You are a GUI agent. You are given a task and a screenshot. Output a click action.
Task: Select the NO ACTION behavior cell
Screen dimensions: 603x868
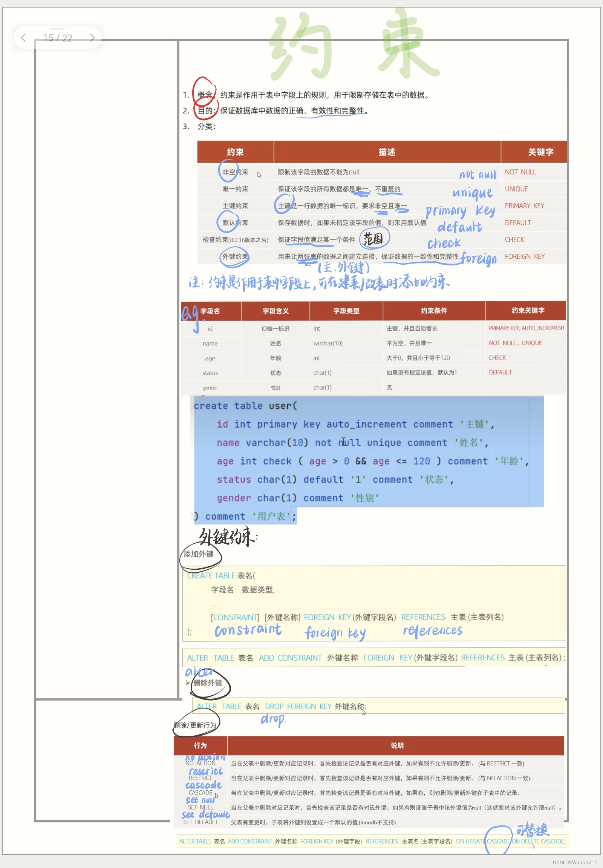click(200, 763)
